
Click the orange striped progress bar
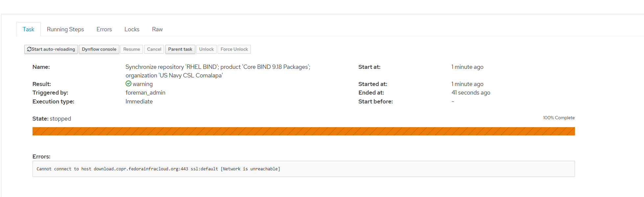coord(303,131)
